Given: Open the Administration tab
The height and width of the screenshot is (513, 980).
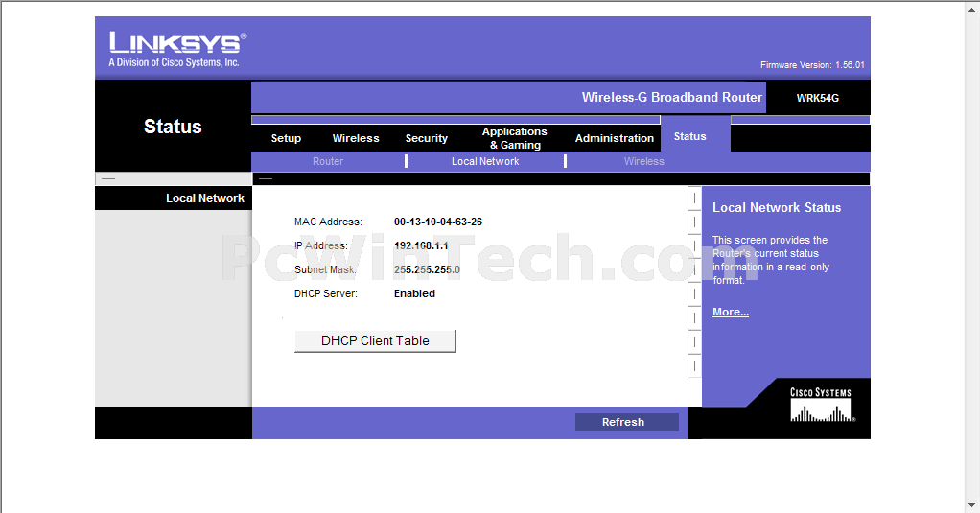Looking at the screenshot, I should coord(615,138).
